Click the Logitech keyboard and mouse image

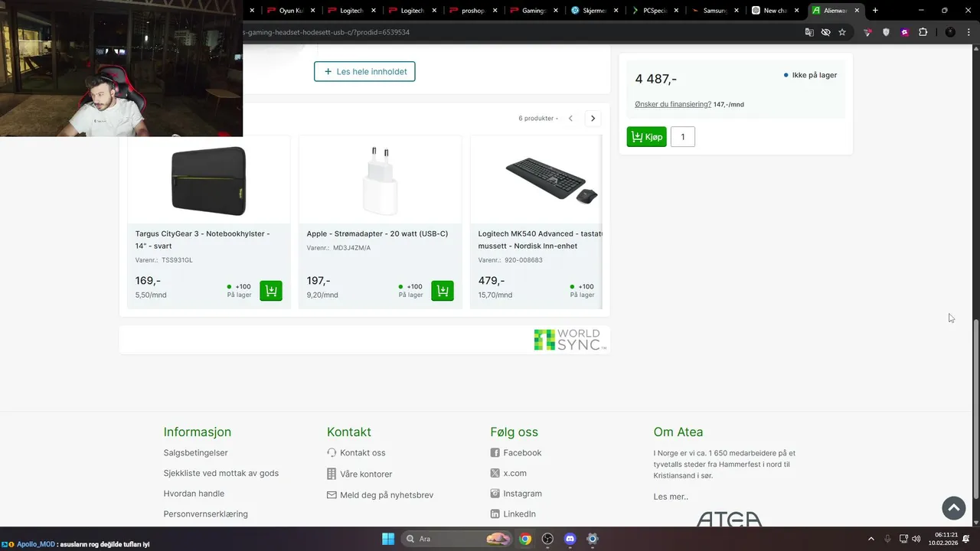click(x=551, y=180)
